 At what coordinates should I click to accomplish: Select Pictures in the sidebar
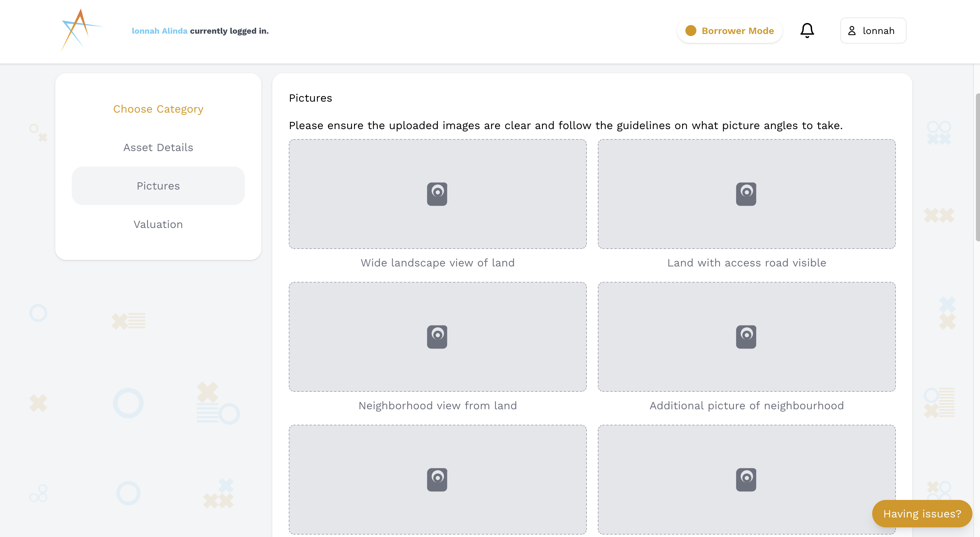pyautogui.click(x=158, y=186)
